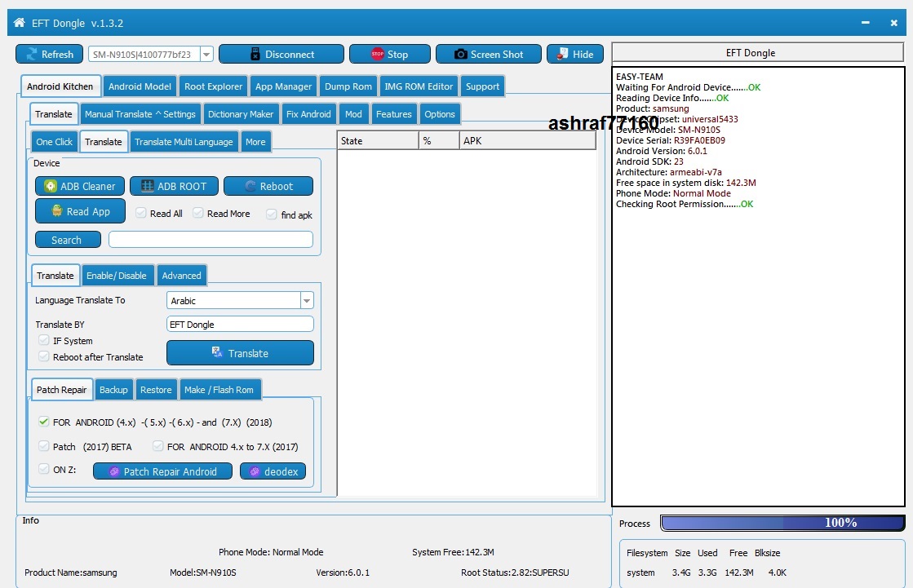
Task: Click the System Free:142.3M status text
Action: click(453, 552)
